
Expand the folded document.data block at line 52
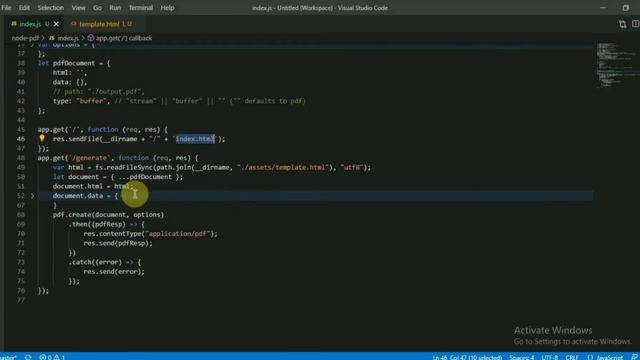pyautogui.click(x=32, y=196)
